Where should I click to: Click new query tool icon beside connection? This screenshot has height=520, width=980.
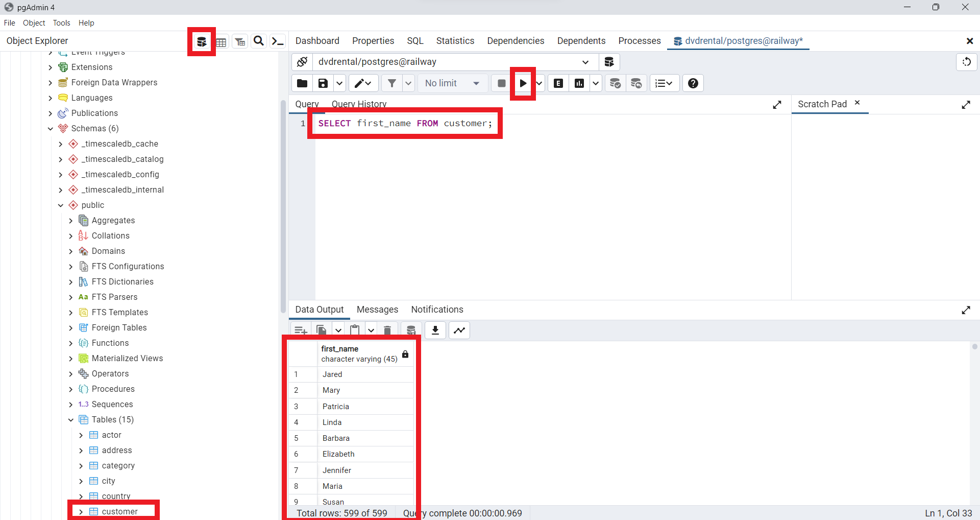point(609,62)
